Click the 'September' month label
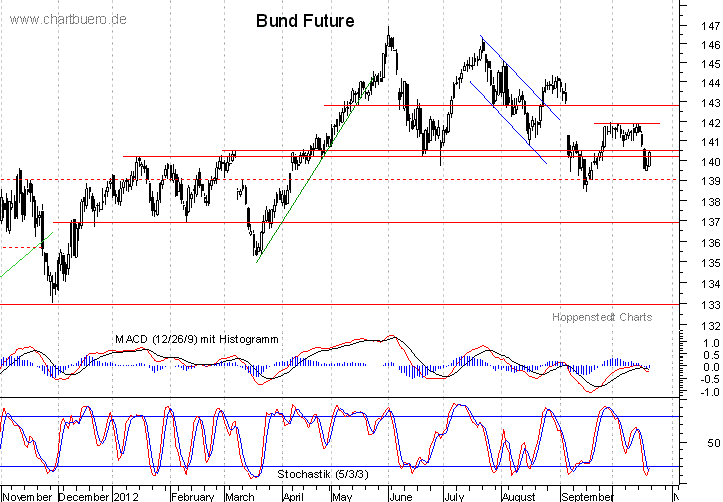Viewport: 723px width, 502px height. pos(587,497)
